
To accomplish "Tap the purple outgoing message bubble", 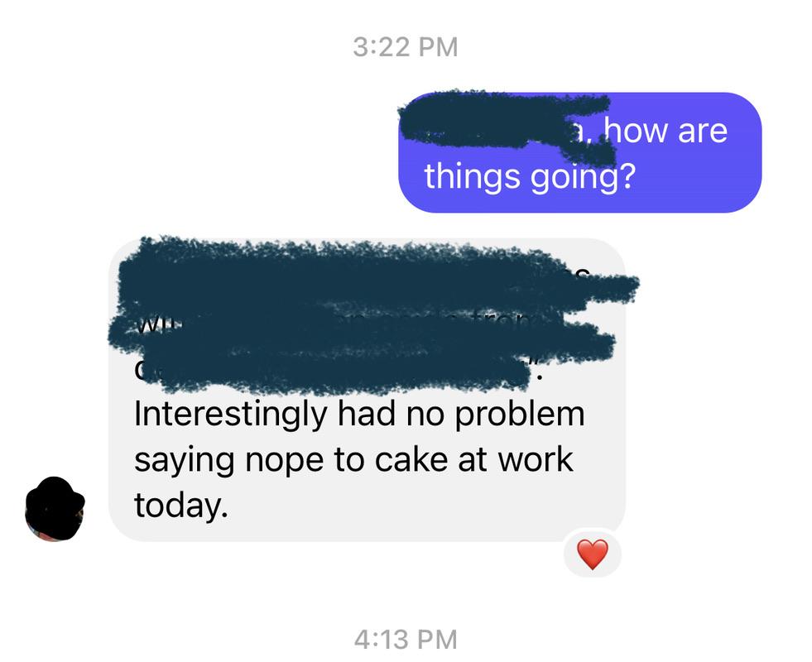I will (x=580, y=152).
